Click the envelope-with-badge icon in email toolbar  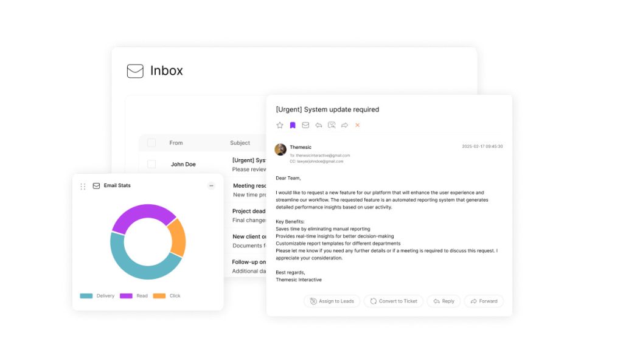pos(332,125)
